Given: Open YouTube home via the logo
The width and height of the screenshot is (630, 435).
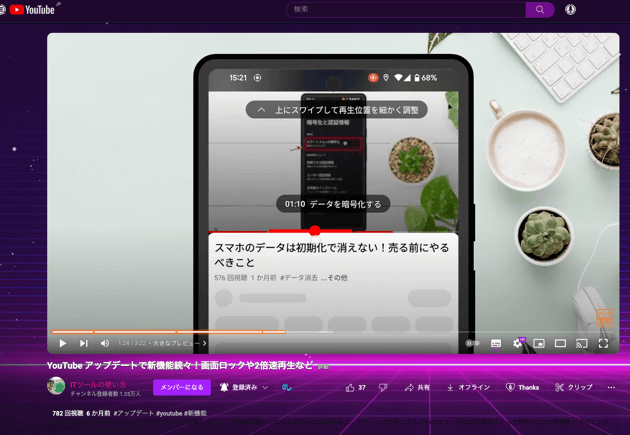Looking at the screenshot, I should (x=32, y=10).
